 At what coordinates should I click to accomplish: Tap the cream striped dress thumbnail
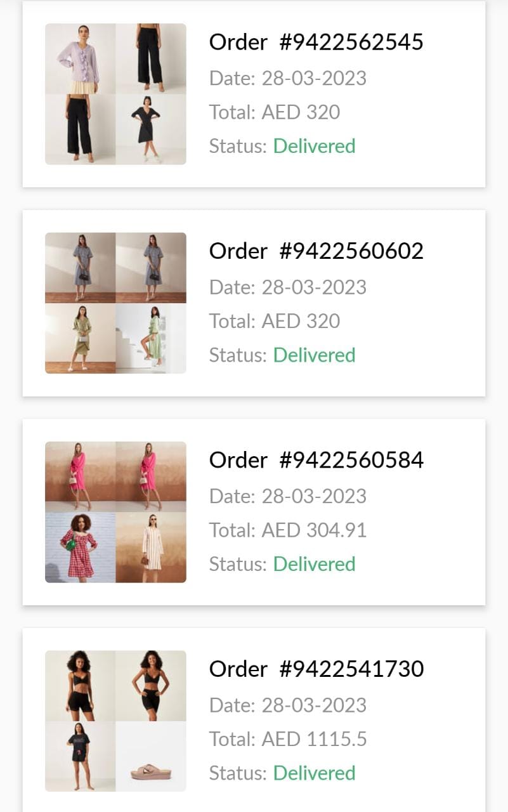tap(151, 547)
